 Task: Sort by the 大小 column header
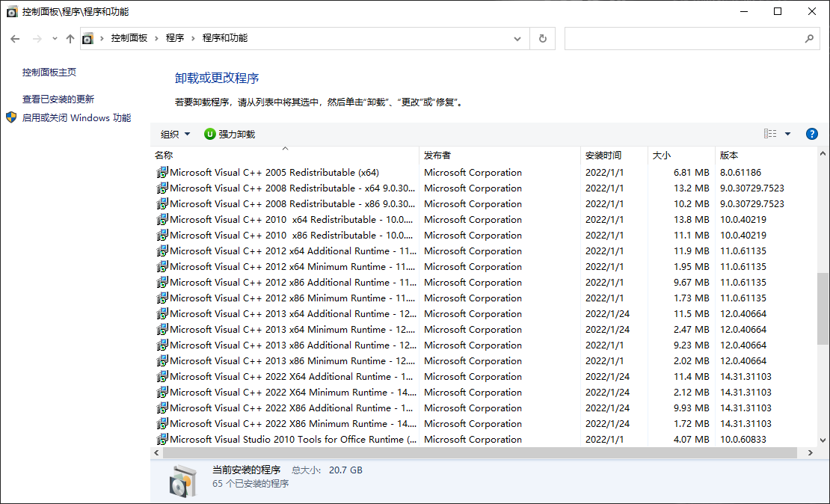[681, 155]
